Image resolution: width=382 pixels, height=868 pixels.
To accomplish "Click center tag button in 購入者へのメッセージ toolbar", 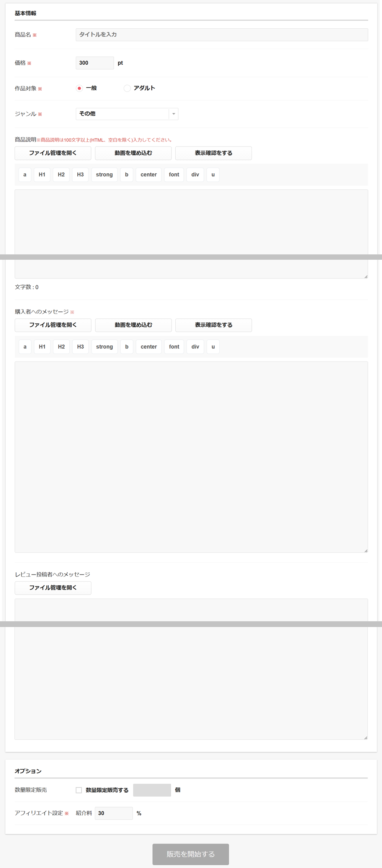I will [x=149, y=347].
